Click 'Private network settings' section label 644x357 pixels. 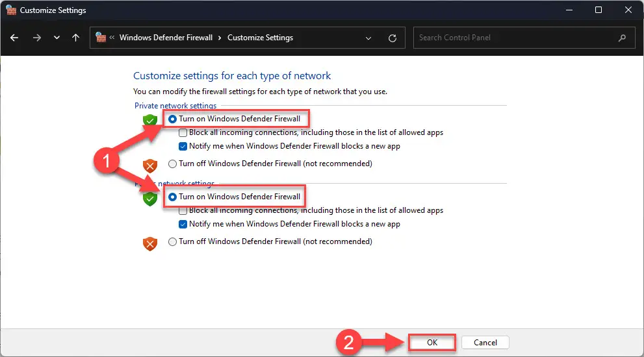(x=175, y=106)
